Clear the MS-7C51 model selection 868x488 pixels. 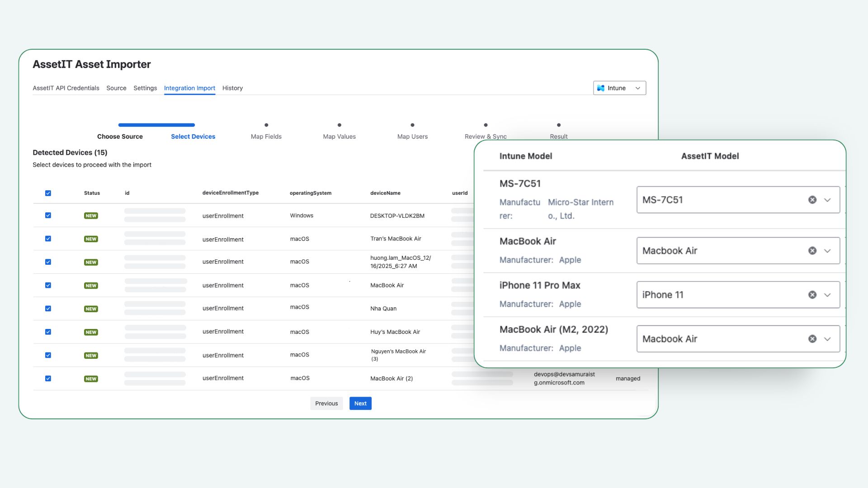point(812,200)
